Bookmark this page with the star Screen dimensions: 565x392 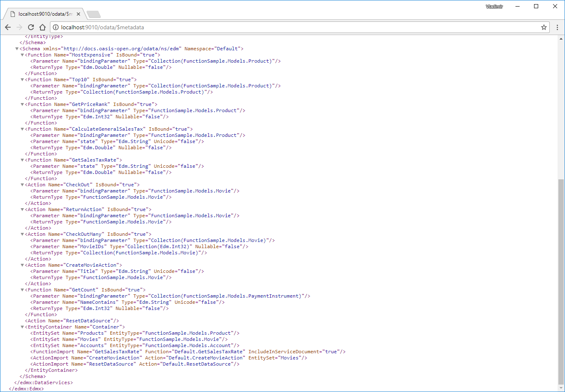[x=544, y=27]
